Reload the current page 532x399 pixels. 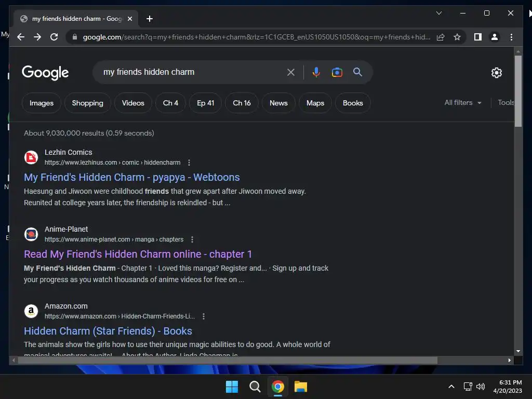click(54, 37)
